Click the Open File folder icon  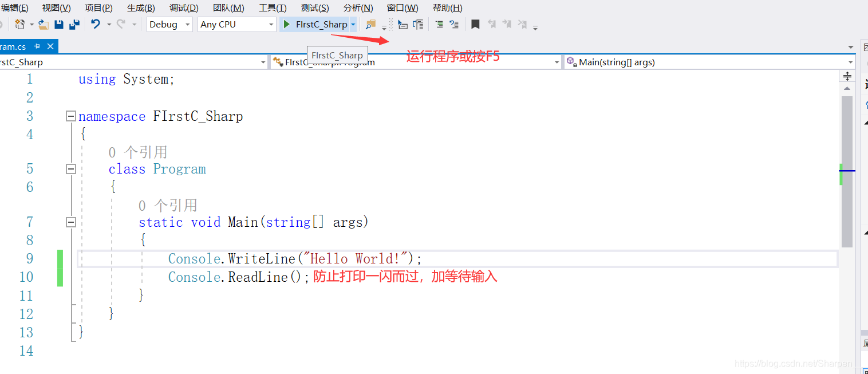[x=44, y=24]
